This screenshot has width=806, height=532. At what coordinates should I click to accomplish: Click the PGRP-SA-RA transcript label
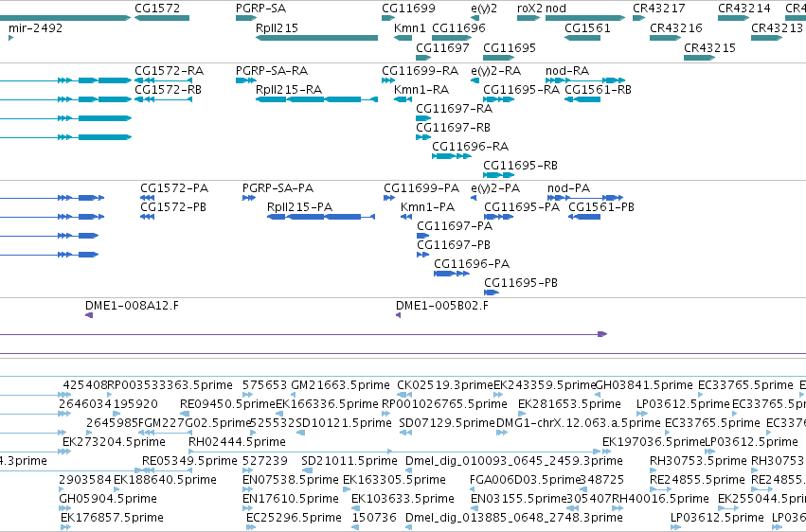[272, 70]
